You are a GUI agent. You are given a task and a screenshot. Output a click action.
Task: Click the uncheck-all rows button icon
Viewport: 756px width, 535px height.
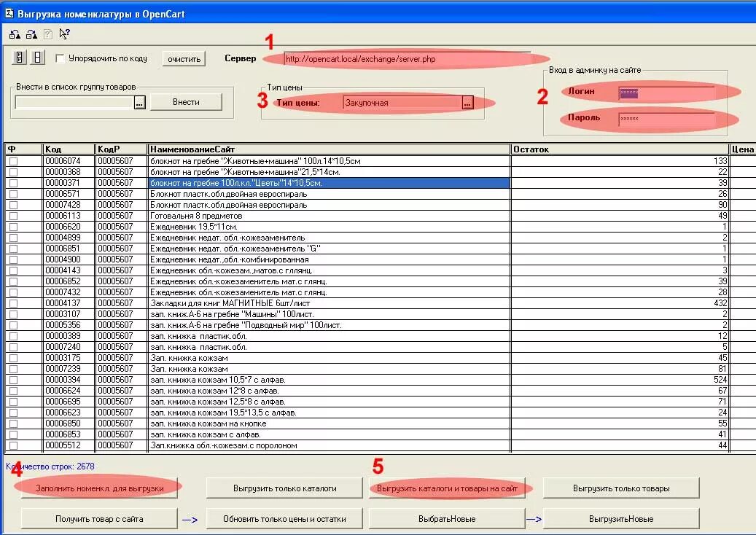pyautogui.click(x=38, y=58)
